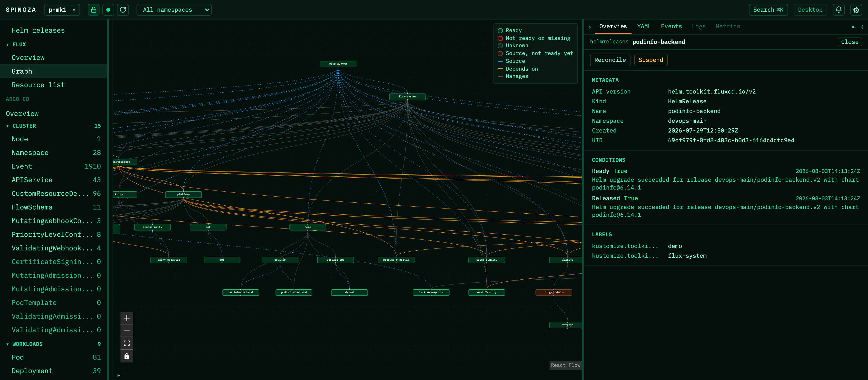Click the UID value 69cf979f-0fd8-403c-b0d3-6164c4cfc9e4
868x380 pixels.
tap(731, 140)
